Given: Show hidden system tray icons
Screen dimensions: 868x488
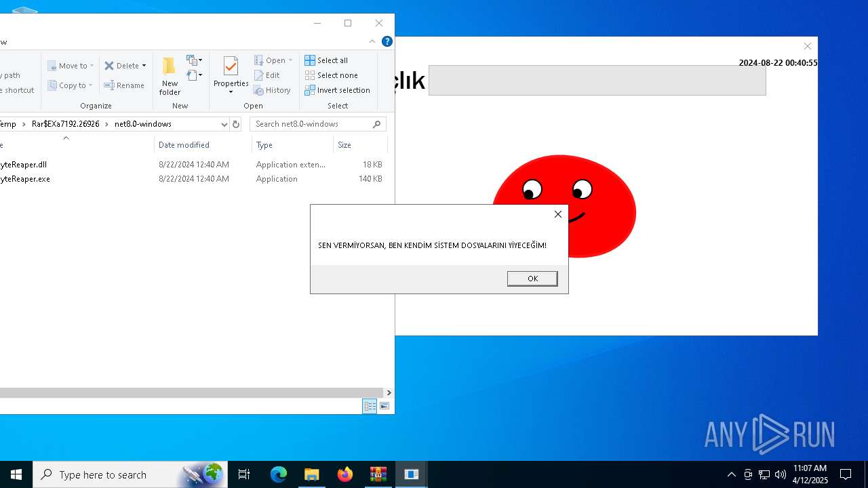Looking at the screenshot, I should click(x=731, y=474).
